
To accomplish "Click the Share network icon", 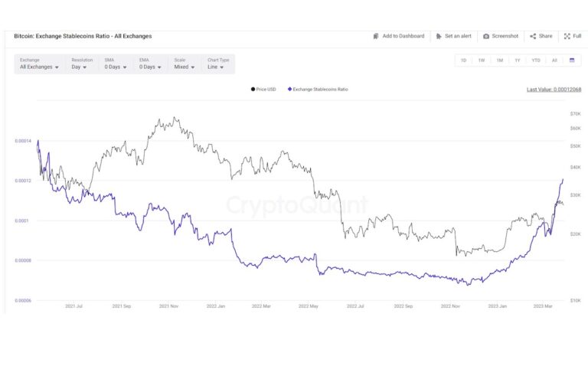I will (x=533, y=37).
